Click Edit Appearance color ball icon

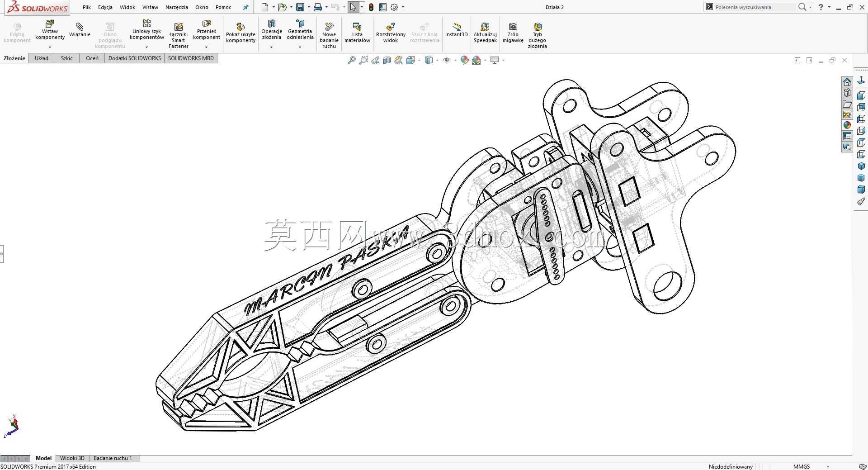coord(464,60)
